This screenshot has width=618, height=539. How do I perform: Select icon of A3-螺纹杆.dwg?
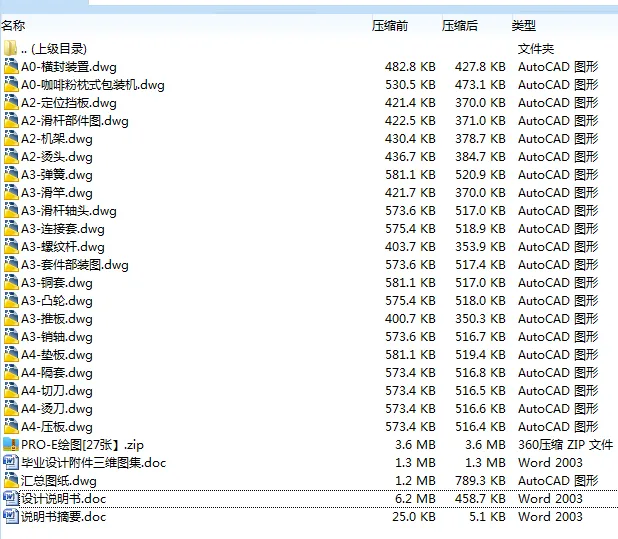tap(11, 246)
